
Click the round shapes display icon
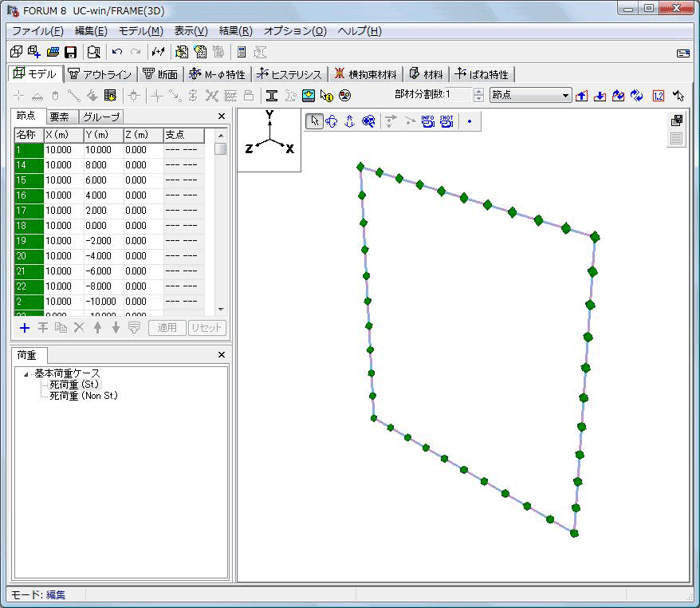coord(344,96)
